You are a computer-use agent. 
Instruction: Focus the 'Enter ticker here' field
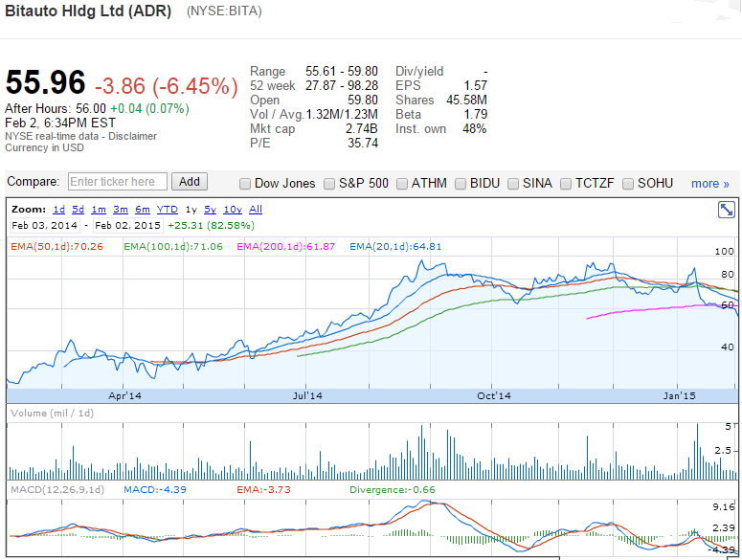[118, 182]
